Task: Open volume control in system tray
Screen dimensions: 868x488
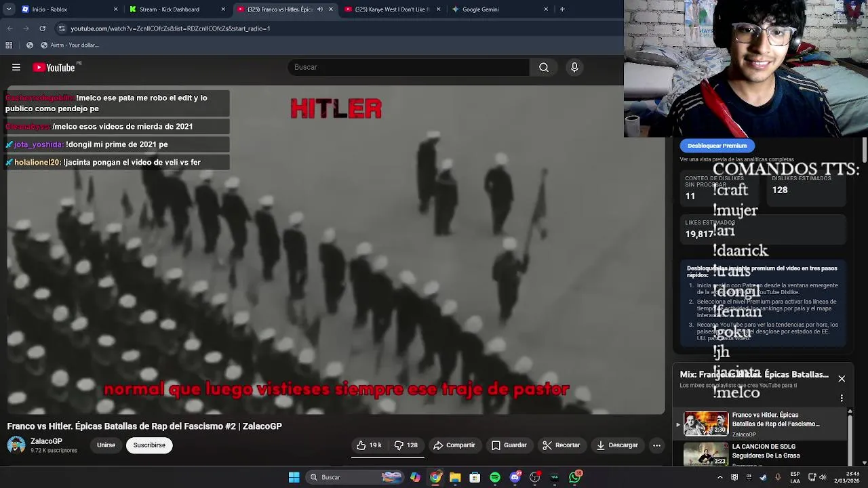Action: coord(823,477)
